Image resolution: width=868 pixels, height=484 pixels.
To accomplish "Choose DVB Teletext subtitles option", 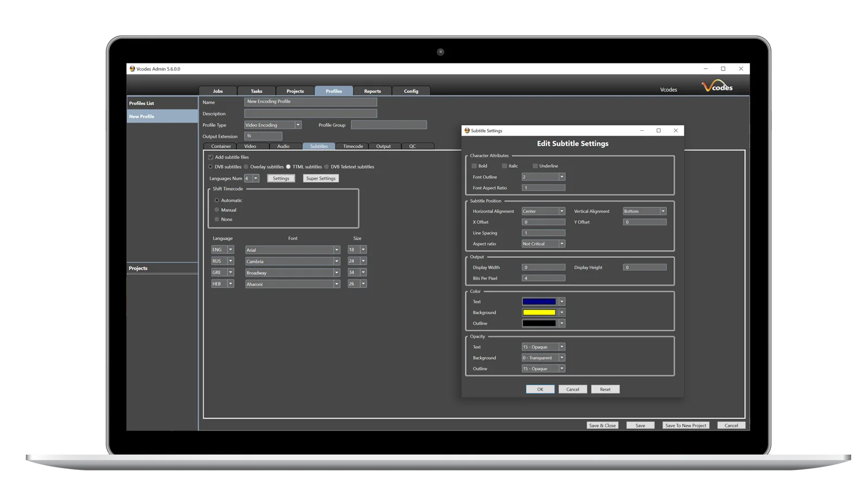I will coord(327,167).
